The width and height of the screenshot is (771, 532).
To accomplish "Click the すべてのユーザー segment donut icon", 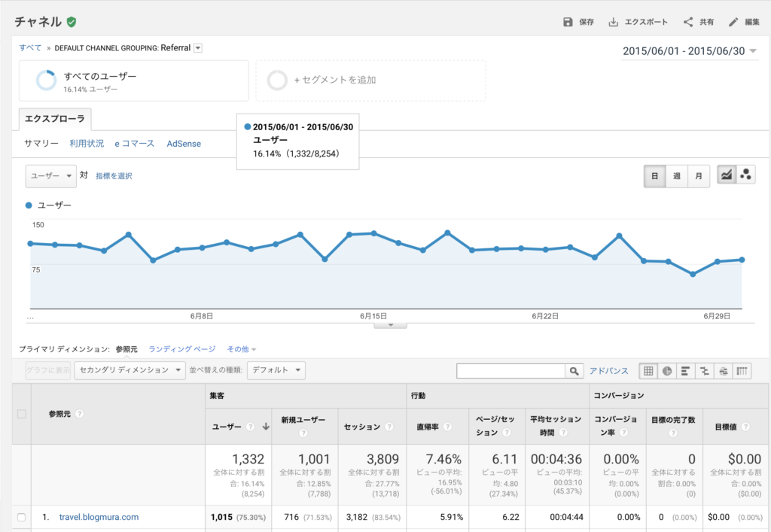I will coord(46,80).
